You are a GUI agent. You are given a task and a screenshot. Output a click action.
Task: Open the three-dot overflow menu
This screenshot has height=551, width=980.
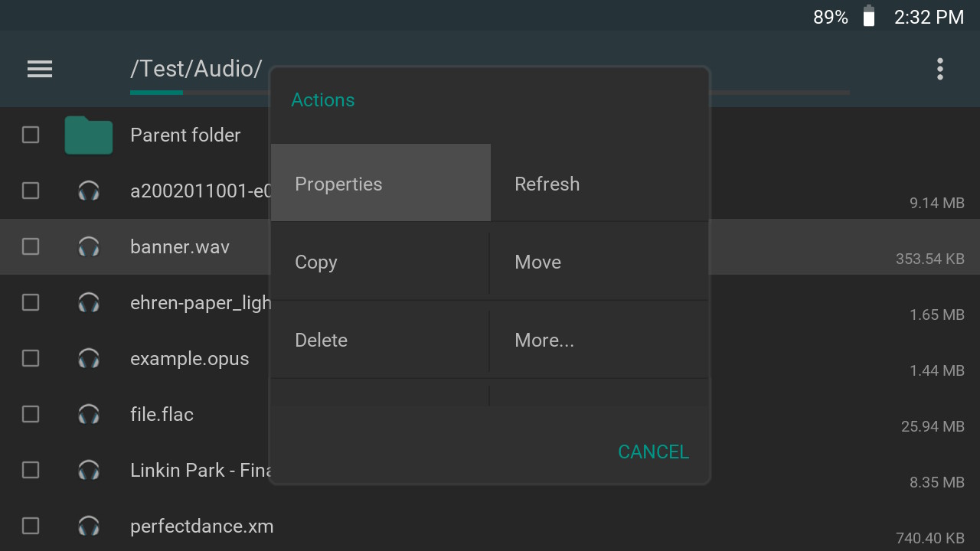(939, 69)
